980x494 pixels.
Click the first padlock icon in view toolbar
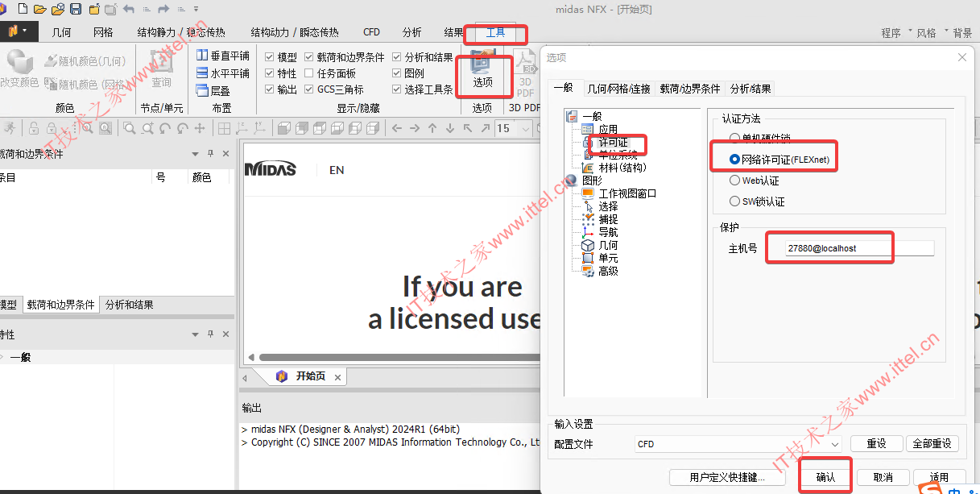[34, 128]
